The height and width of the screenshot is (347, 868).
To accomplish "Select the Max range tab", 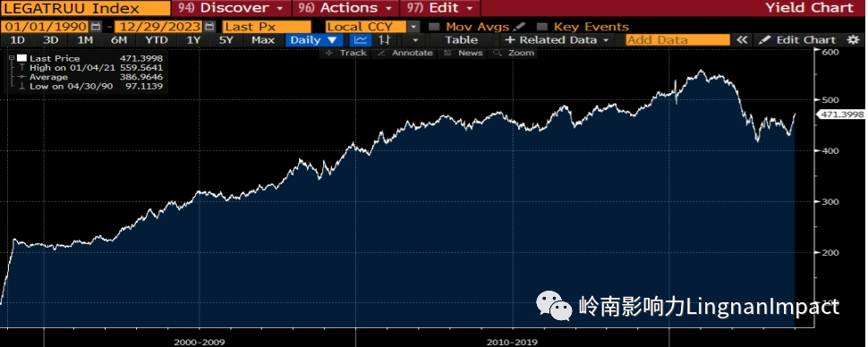I will (263, 40).
